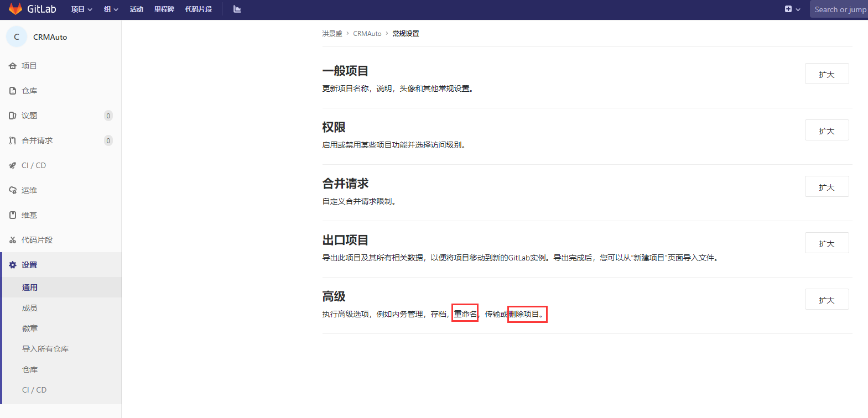Click the Search or jump input field
Viewport: 868px width, 418px height.
pos(839,9)
